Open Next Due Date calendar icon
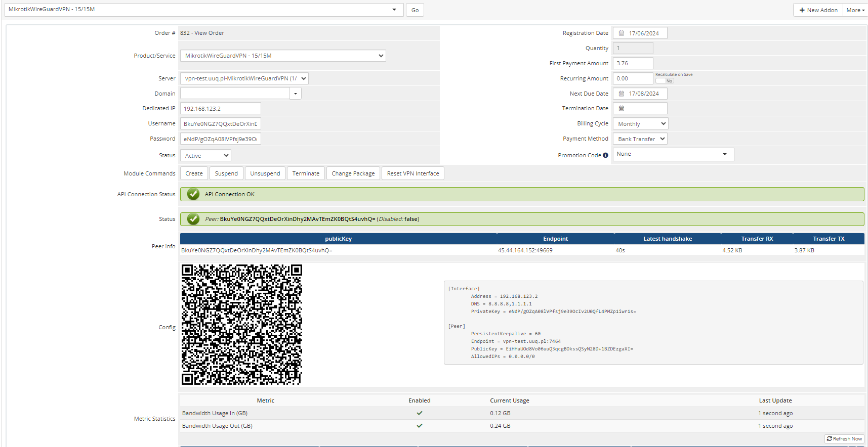The width and height of the screenshot is (868, 447). pos(622,94)
